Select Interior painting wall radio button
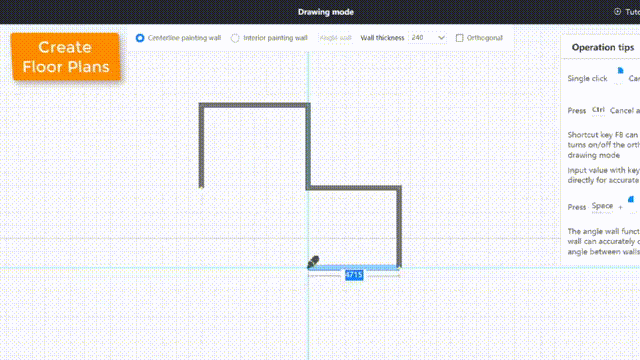Screen dimensions: 640x360 pyautogui.click(x=235, y=38)
